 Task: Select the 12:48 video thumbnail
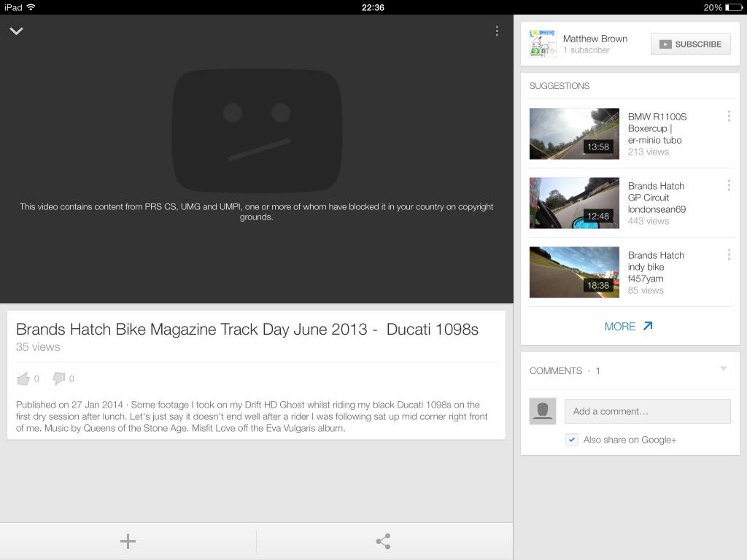(574, 203)
